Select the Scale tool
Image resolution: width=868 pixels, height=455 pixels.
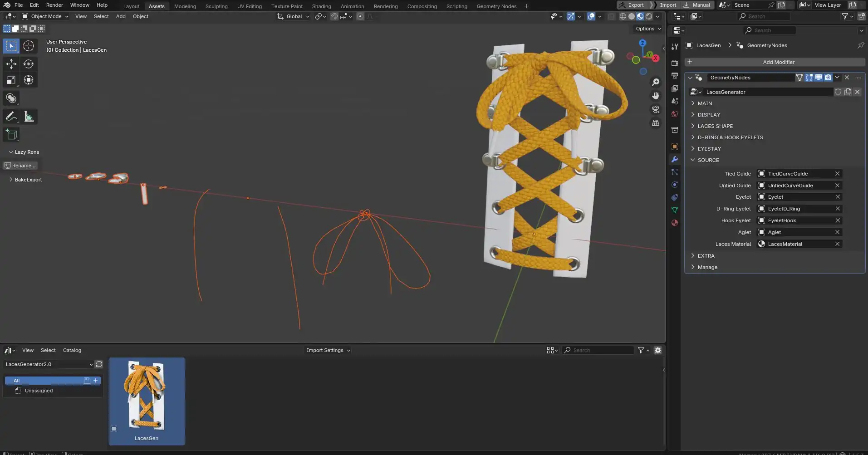[x=11, y=80]
